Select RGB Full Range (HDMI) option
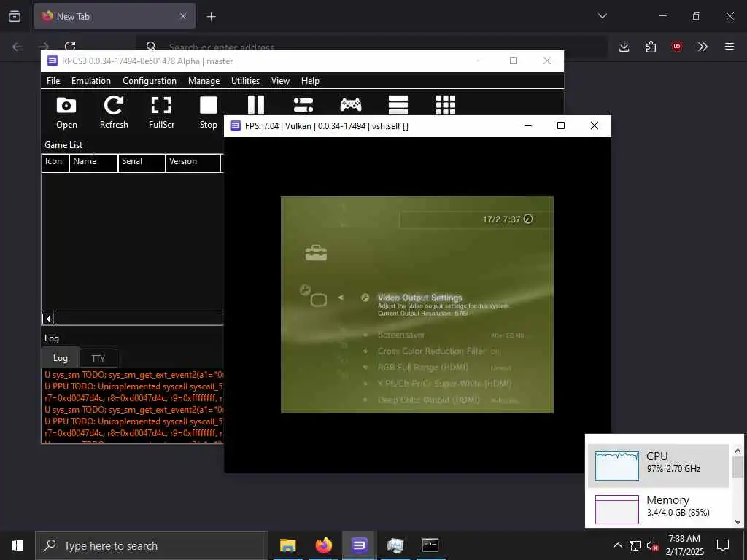This screenshot has width=747, height=560. (423, 367)
